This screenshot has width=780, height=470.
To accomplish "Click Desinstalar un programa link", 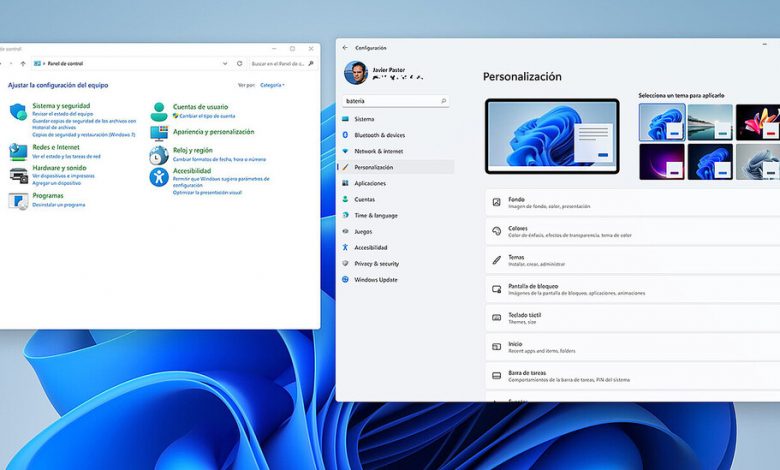I will click(x=59, y=205).
